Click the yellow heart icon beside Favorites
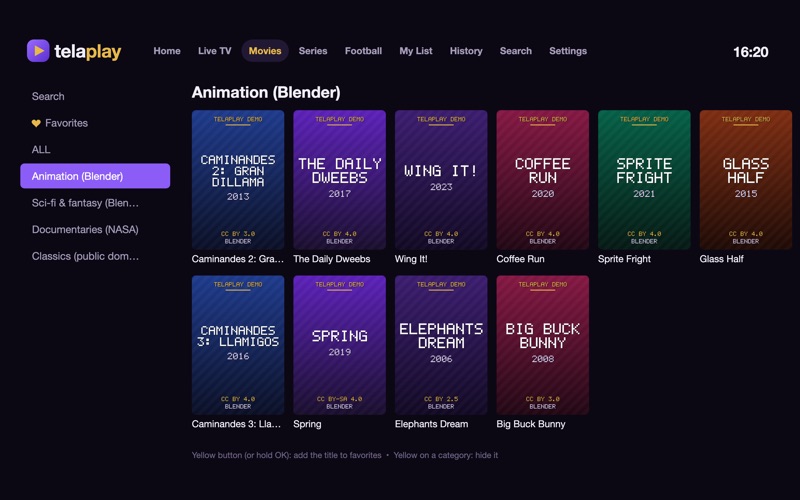Screen dimensions: 800x500 pyautogui.click(x=36, y=123)
